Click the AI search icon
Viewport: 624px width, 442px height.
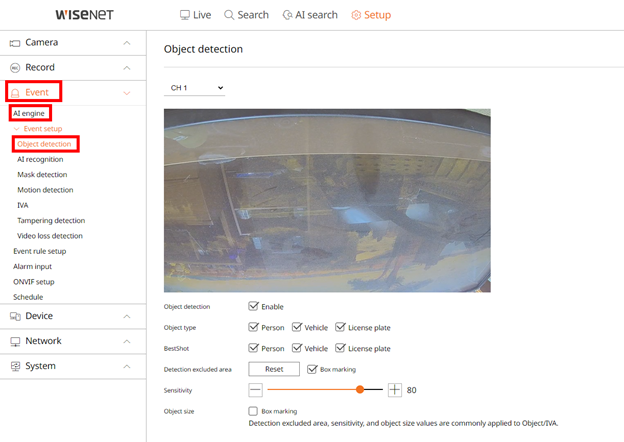287,15
